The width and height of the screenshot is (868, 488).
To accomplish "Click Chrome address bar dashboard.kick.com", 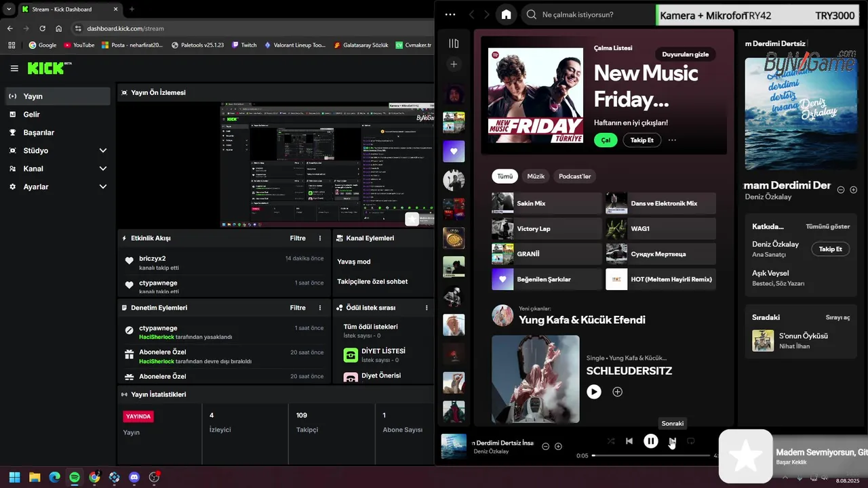I will [125, 28].
